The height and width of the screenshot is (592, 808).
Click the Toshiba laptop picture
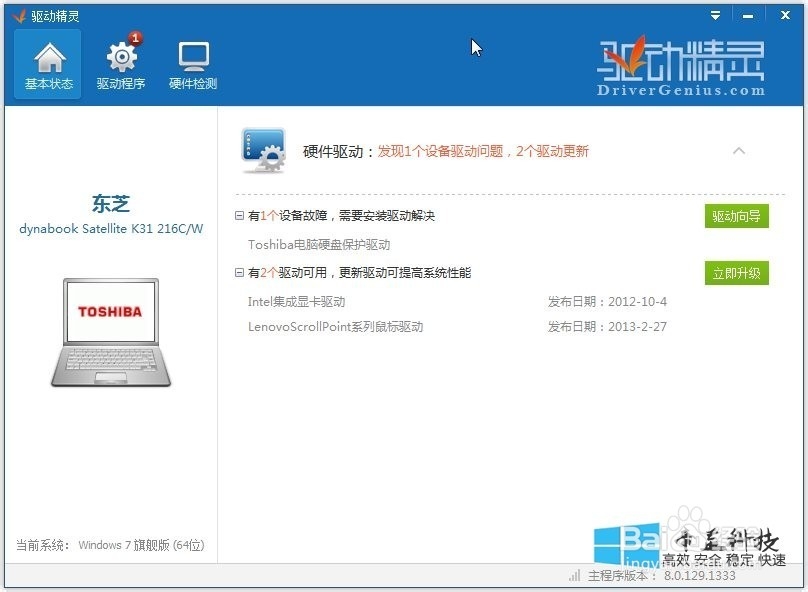(x=111, y=332)
